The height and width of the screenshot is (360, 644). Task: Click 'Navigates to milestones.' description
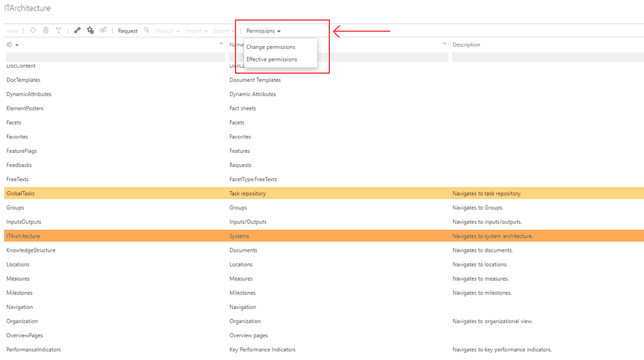coord(482,293)
